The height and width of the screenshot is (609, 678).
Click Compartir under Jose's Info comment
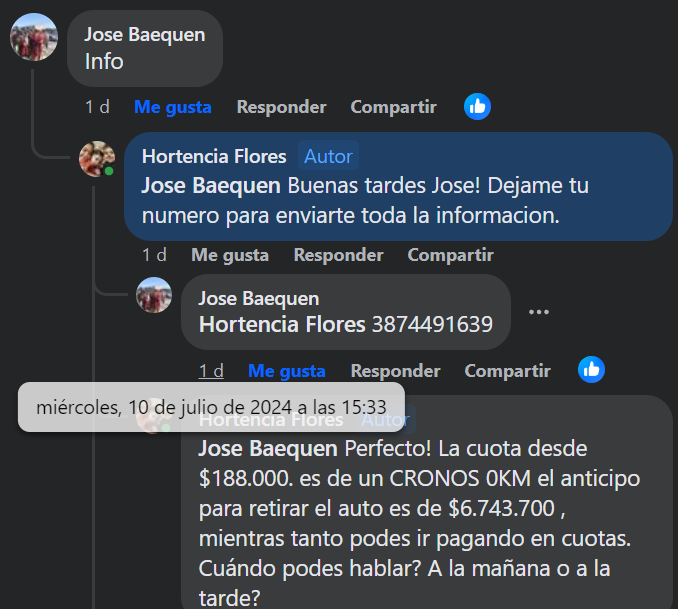pyautogui.click(x=393, y=107)
